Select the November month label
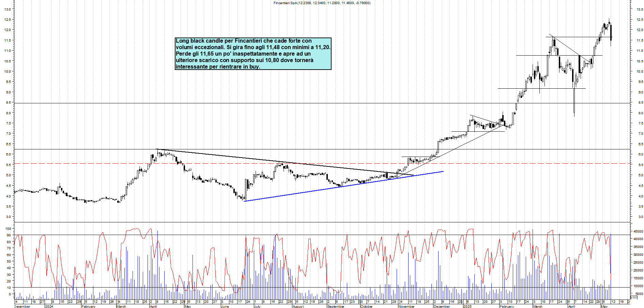Viewport: 644px width, 308px height. pyautogui.click(x=407, y=306)
